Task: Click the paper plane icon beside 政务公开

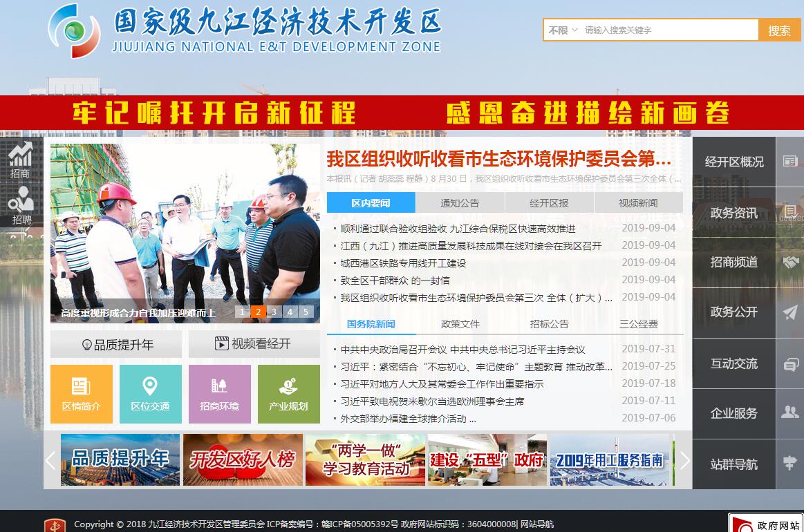Action: pos(789,312)
